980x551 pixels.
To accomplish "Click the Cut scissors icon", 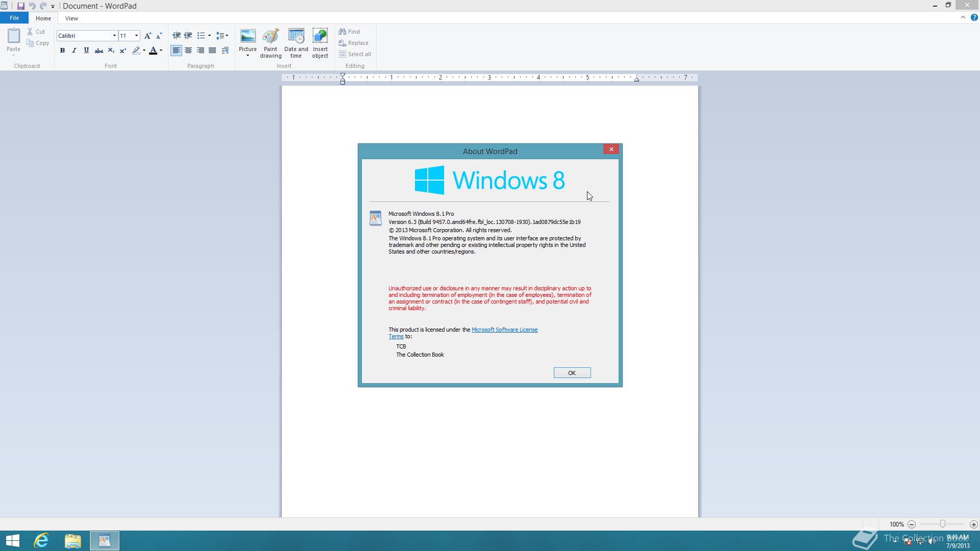I will tap(30, 32).
